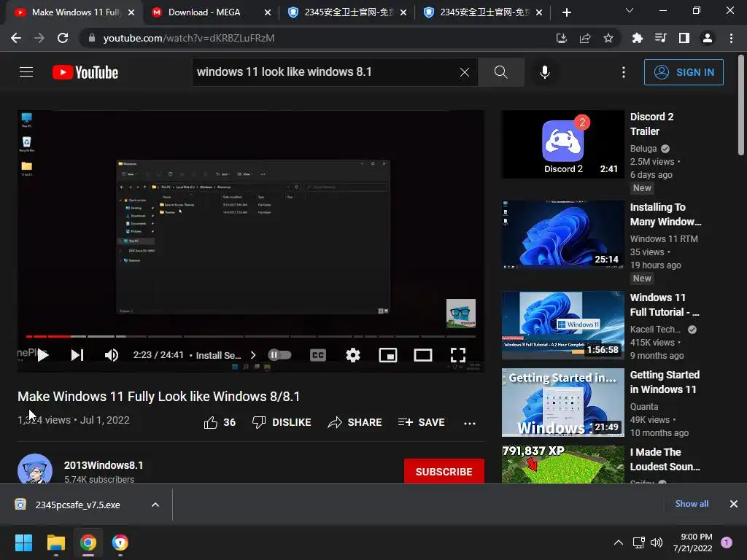The height and width of the screenshot is (560, 747).
Task: Share this page icon in the address bar
Action: (585, 38)
